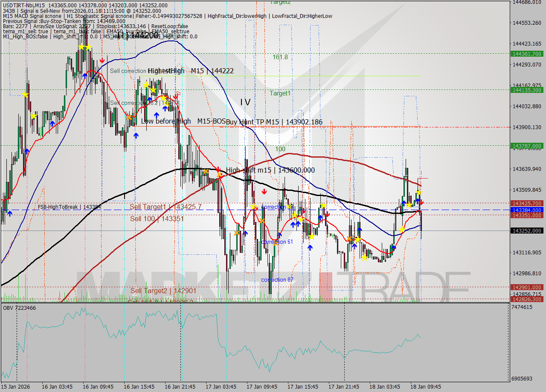Click the red down arrow on the rightmost candle

tap(421, 202)
